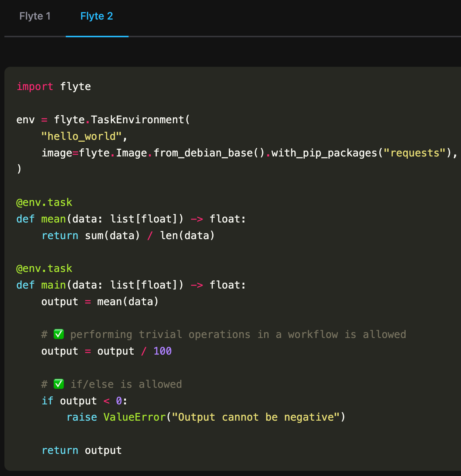Click the @env.task decorator above def main
The width and height of the screenshot is (461, 476).
click(44, 268)
